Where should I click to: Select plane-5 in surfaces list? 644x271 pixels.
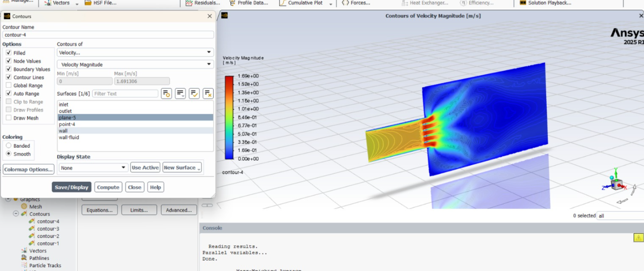[x=135, y=117]
